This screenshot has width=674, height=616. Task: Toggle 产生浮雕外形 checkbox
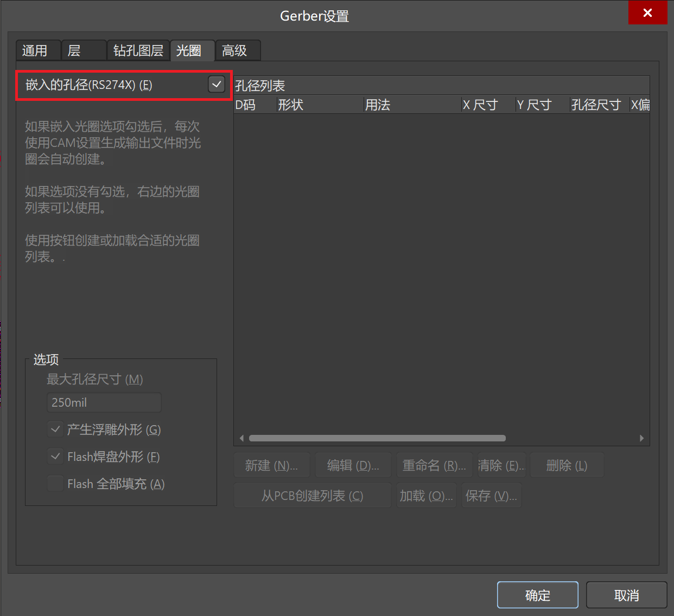(55, 429)
